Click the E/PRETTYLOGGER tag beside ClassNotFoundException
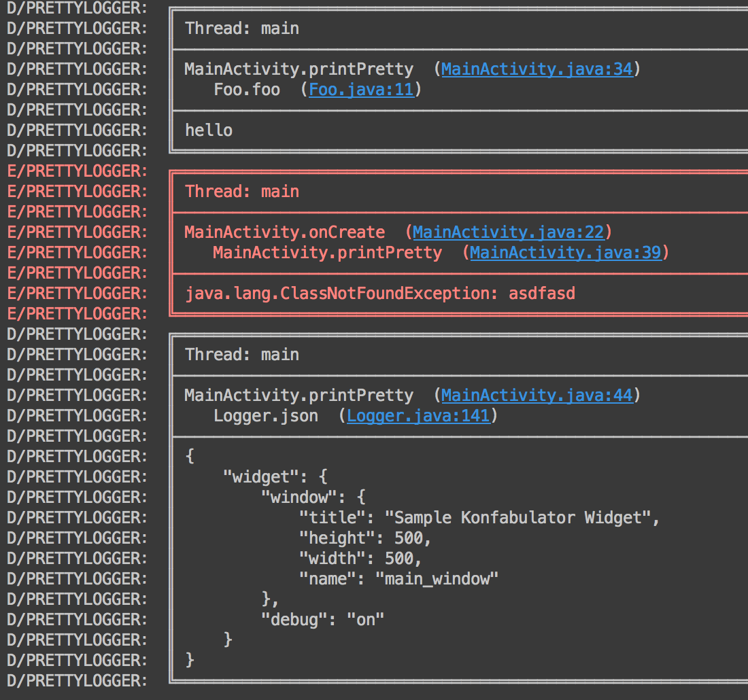Image resolution: width=748 pixels, height=700 pixels. pos(78,294)
